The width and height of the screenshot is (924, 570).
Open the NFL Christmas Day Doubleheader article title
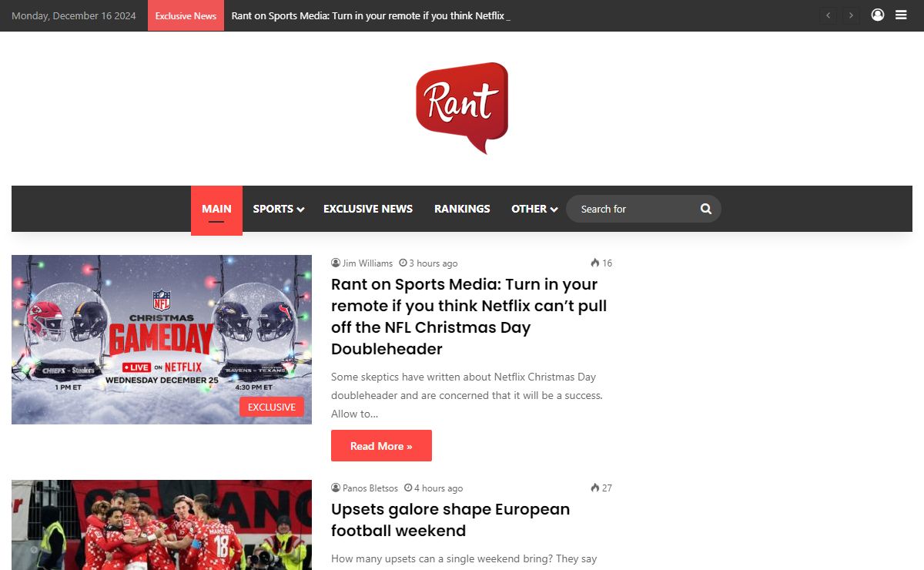[469, 317]
